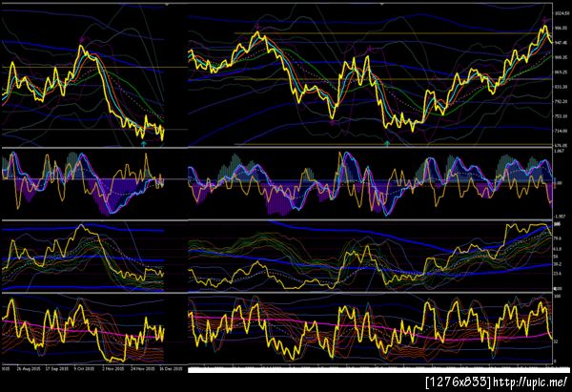Click the 24 Nov 2015 date label
The width and height of the screenshot is (572, 392).
142,369
